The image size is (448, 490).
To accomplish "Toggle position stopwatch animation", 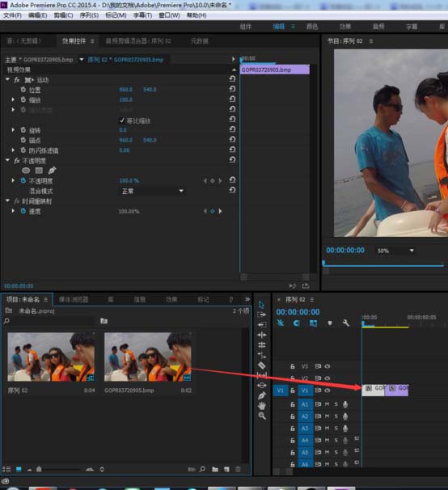I will coord(23,90).
